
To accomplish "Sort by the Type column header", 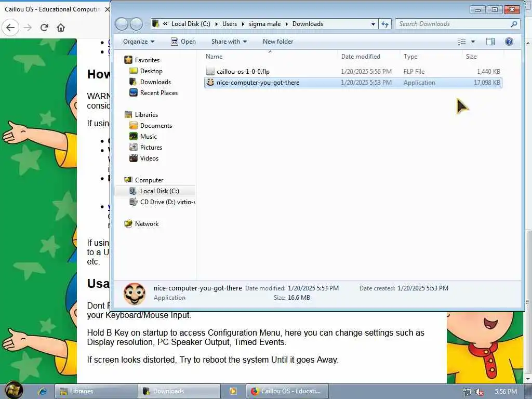I will click(432, 56).
